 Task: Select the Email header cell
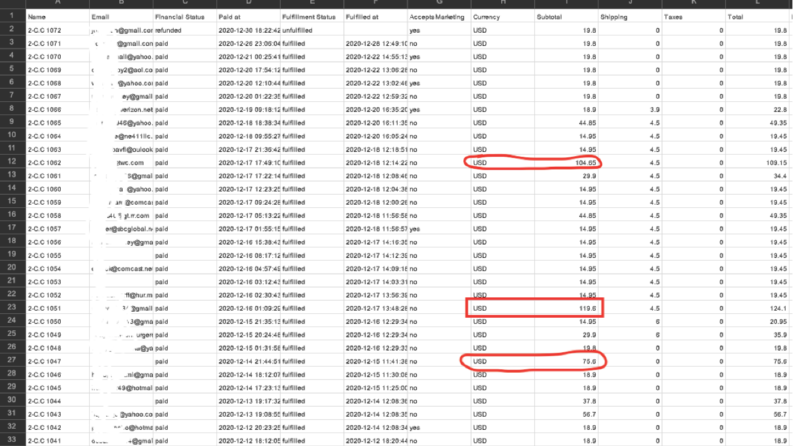point(121,17)
